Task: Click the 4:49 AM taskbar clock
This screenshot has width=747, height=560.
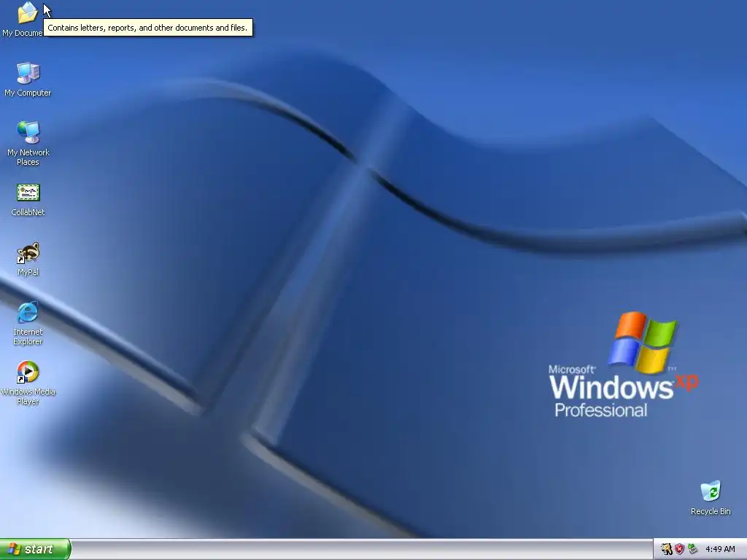Action: click(720, 549)
